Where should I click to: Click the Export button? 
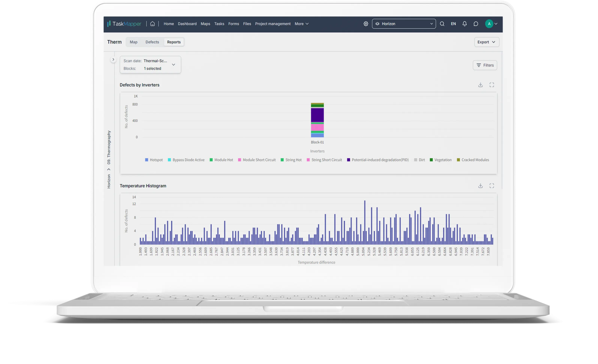[x=486, y=42]
